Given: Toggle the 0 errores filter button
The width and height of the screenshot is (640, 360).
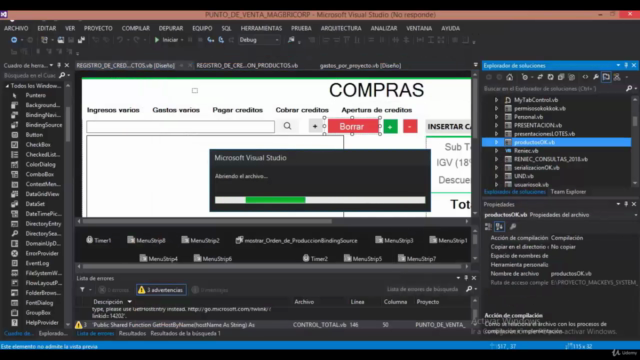Looking at the screenshot, I should click(x=114, y=290).
